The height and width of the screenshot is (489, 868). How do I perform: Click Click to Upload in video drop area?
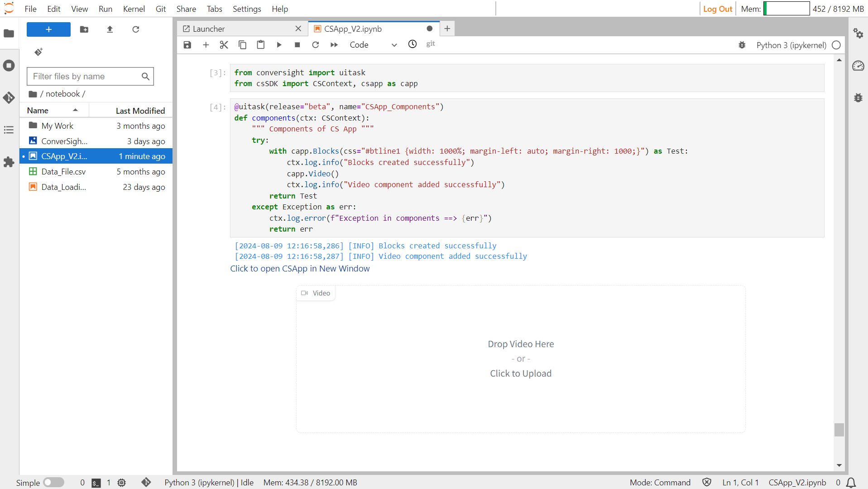coord(521,373)
